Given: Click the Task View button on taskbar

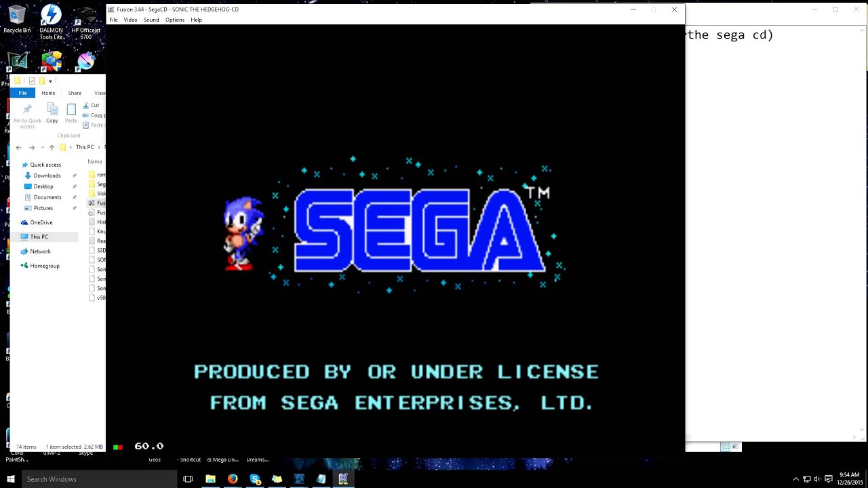Looking at the screenshot, I should (188, 479).
